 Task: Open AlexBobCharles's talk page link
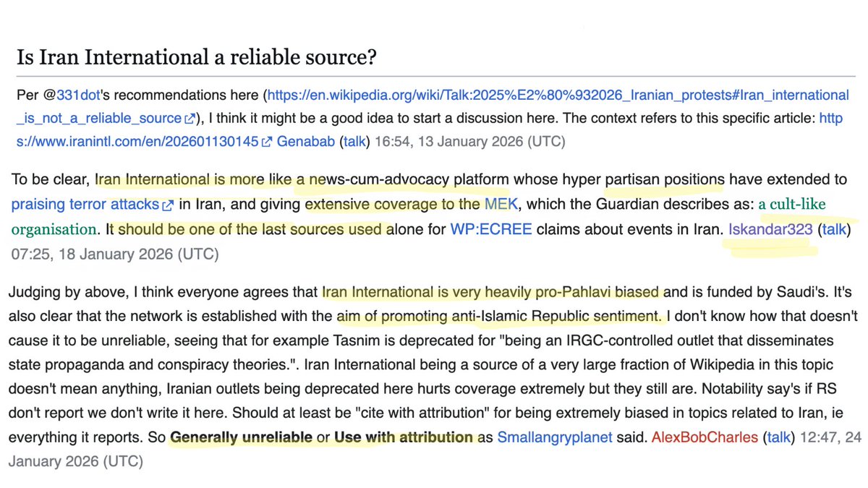778,437
